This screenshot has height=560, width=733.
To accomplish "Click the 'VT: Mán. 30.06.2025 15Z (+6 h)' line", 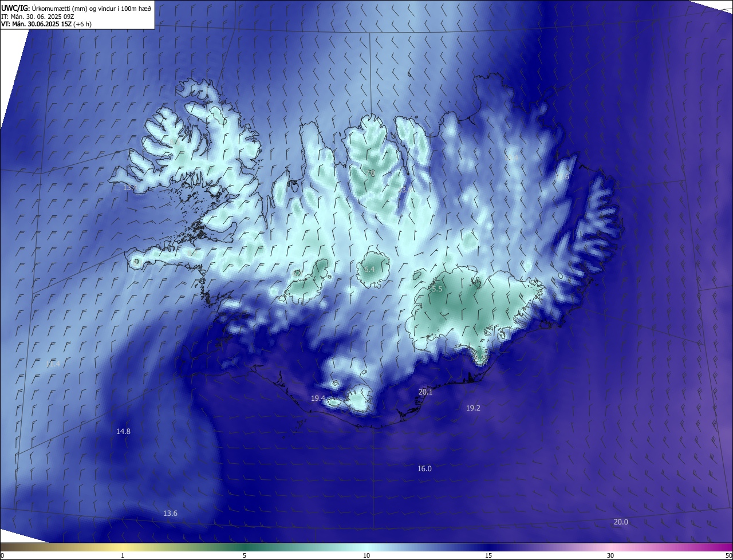I will coord(46,24).
